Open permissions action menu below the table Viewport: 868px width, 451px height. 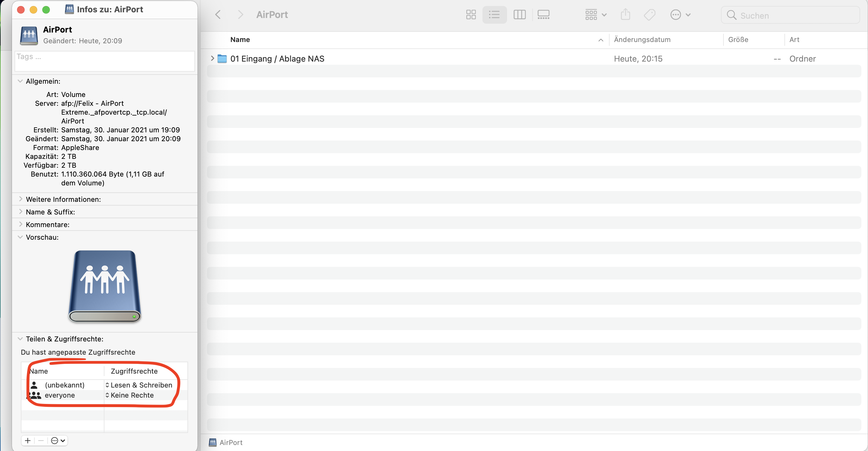(x=58, y=441)
